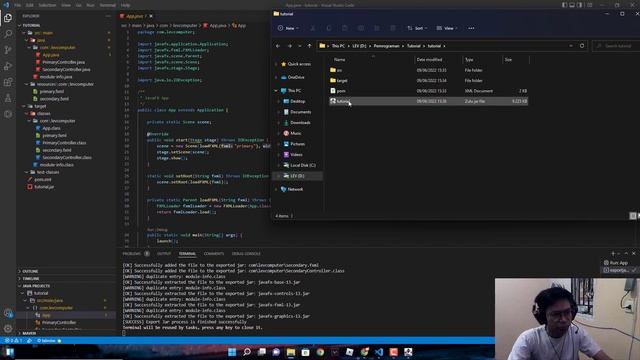Open Google Chrome from the taskbar
The width and height of the screenshot is (640, 360).
[x=320, y=352]
